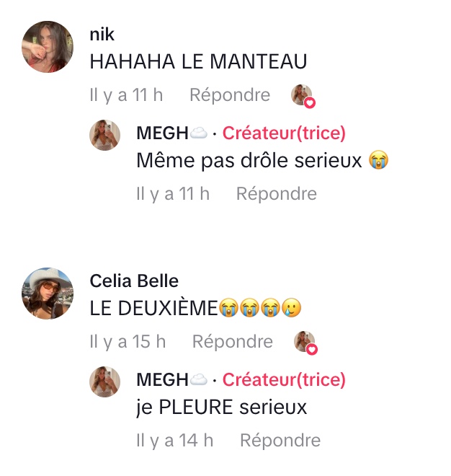Click Créateur(trice) label above je PLEURE serieux

284,380
